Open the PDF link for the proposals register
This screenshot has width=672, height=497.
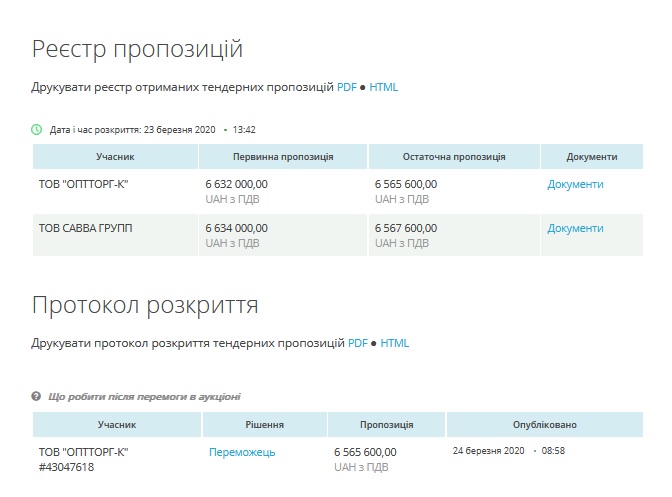(x=346, y=87)
